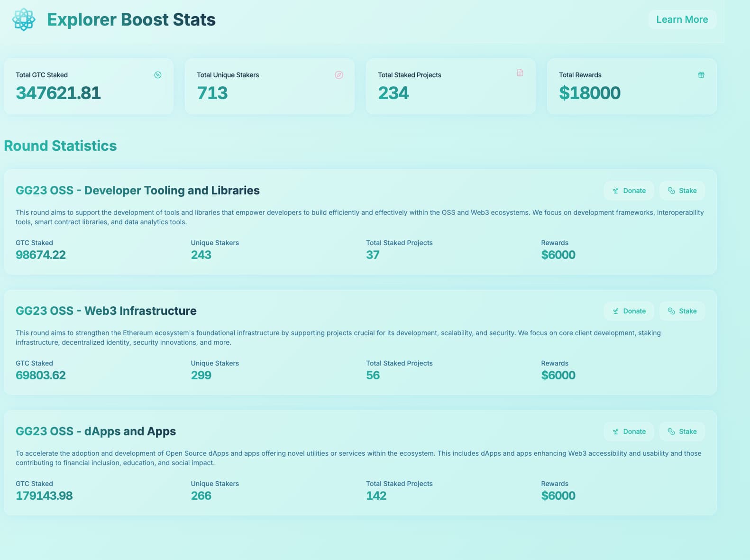Click the Web3 Infrastructure round description text
Screen dimensions: 750x560
(x=338, y=338)
